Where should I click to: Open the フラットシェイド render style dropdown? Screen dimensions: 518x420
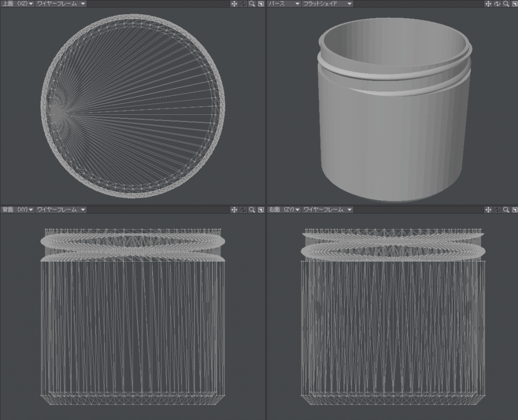[x=327, y=4]
